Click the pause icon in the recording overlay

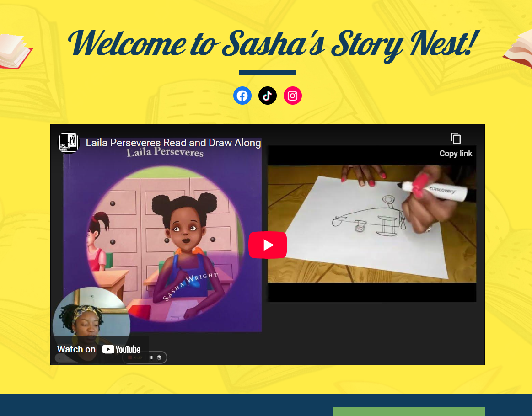click(x=151, y=357)
